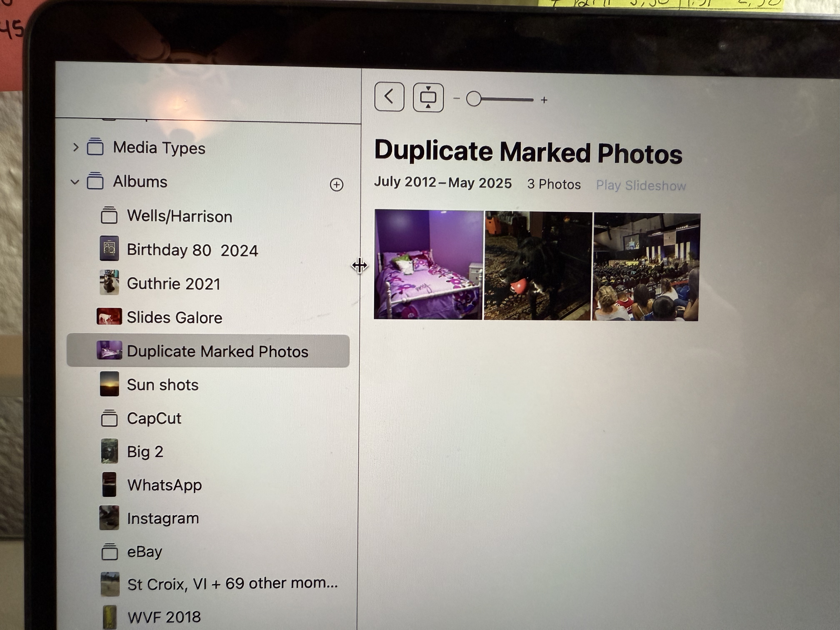
Task: Collapse the Albums section chevron
Action: click(x=75, y=182)
